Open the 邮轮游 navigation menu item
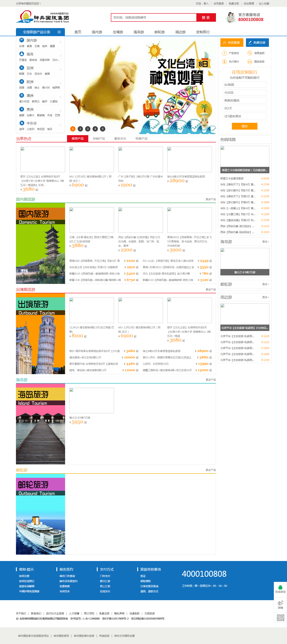Screen dimensions: 287x644 point(159,32)
